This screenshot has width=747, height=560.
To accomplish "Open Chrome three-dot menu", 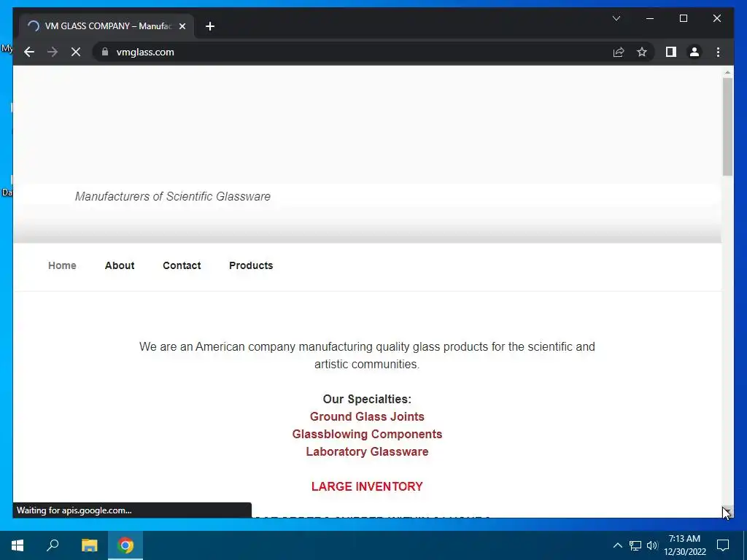I will [x=718, y=52].
